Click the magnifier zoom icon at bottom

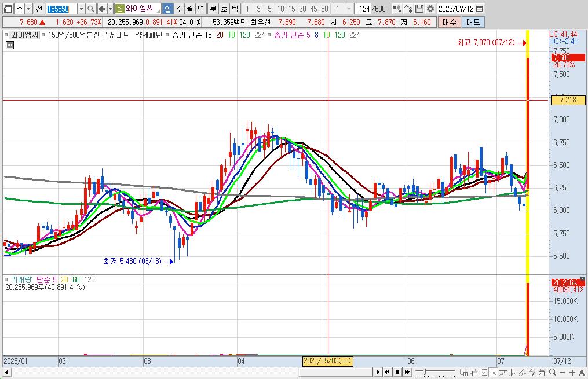coord(553,372)
